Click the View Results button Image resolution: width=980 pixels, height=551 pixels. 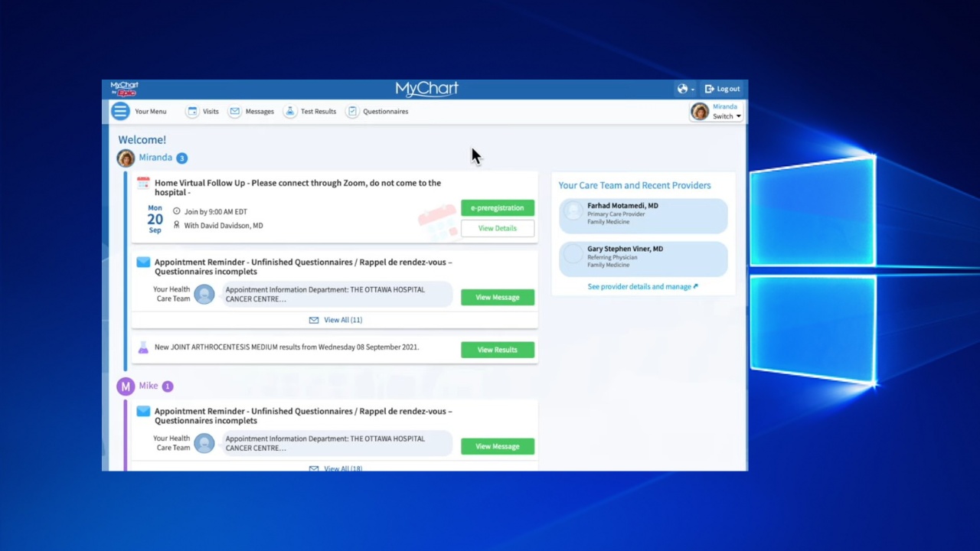[x=498, y=350]
